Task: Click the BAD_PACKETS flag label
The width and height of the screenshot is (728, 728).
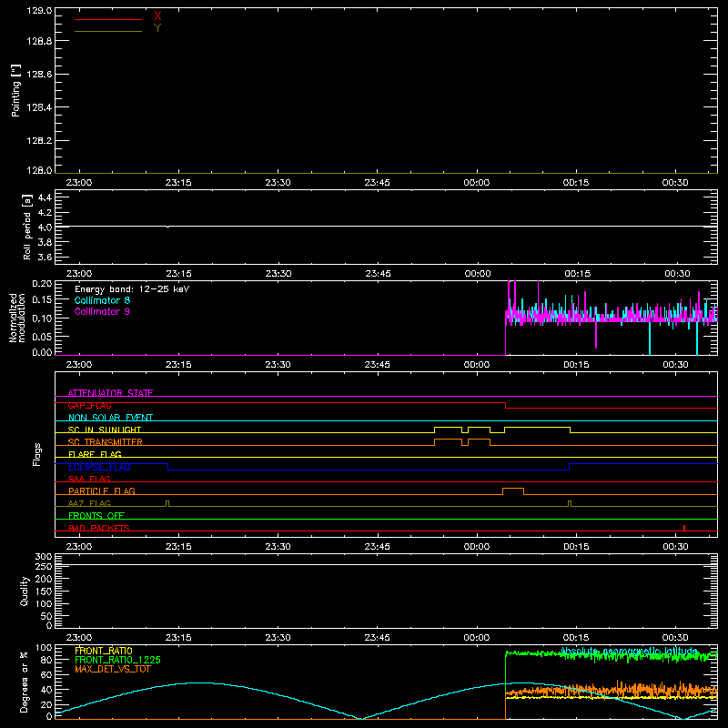Action: point(99,528)
